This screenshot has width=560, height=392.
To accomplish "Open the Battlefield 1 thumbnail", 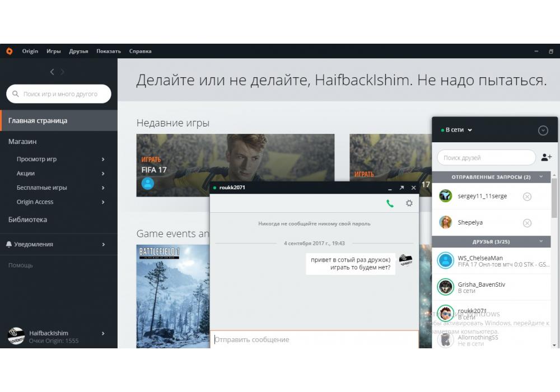I will (173, 296).
